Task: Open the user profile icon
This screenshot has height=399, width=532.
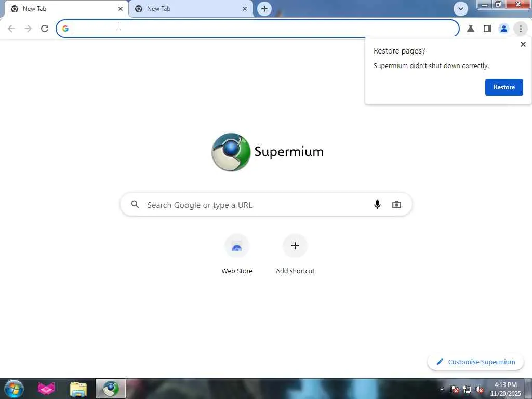Action: pyautogui.click(x=504, y=29)
